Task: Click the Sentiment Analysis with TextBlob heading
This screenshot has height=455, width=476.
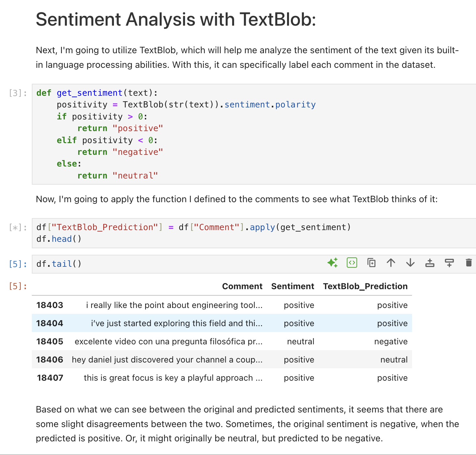Action: 176,19
